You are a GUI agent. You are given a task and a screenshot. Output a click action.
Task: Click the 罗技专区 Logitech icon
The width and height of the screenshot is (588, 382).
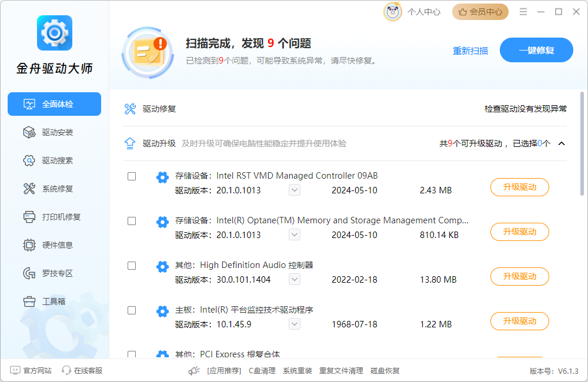pos(29,273)
